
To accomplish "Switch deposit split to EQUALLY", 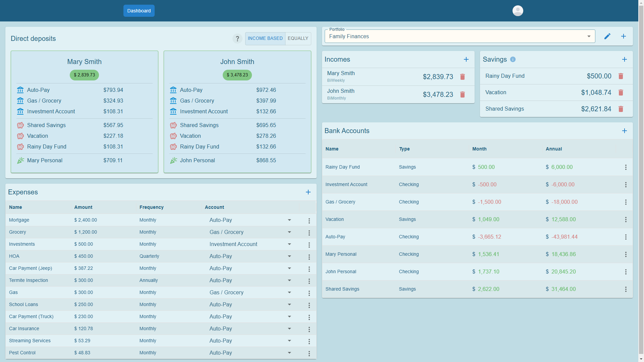I will (x=298, y=39).
